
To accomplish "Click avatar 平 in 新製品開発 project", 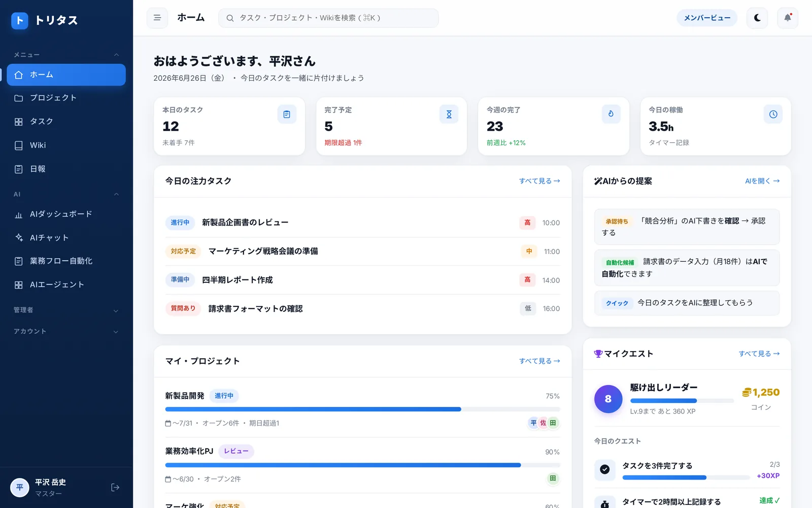I will (533, 423).
